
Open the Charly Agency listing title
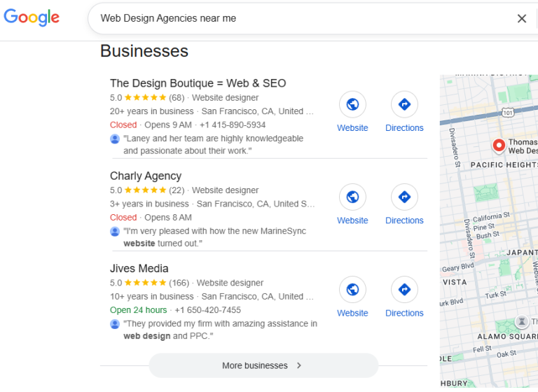pos(146,176)
